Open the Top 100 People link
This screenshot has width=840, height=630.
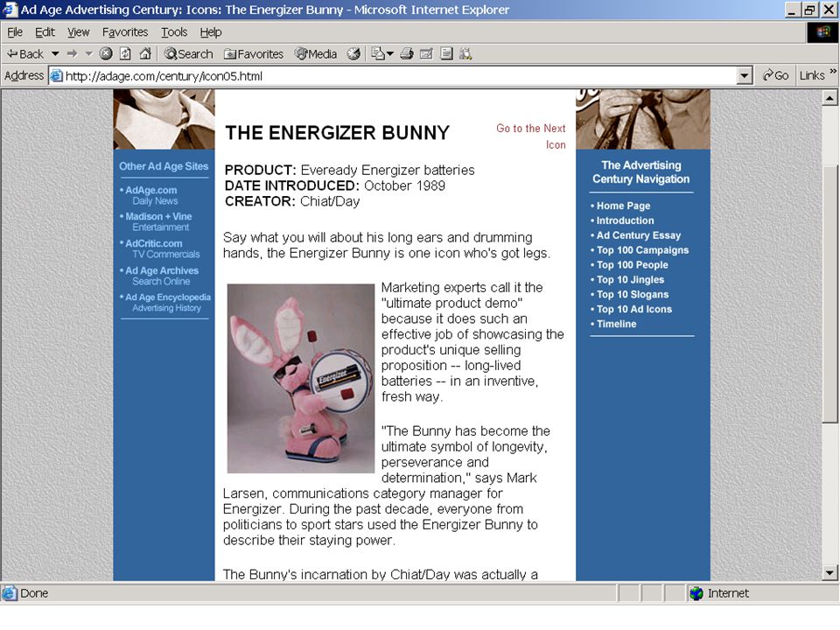632,265
